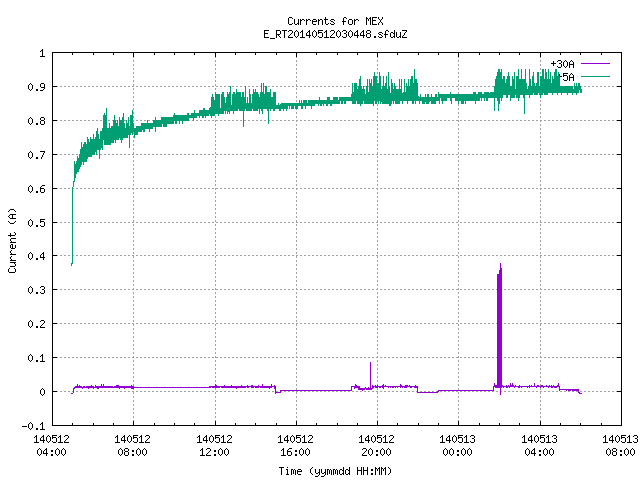
Task: Click x-axis label 140513 00:00
Action: 458,445
